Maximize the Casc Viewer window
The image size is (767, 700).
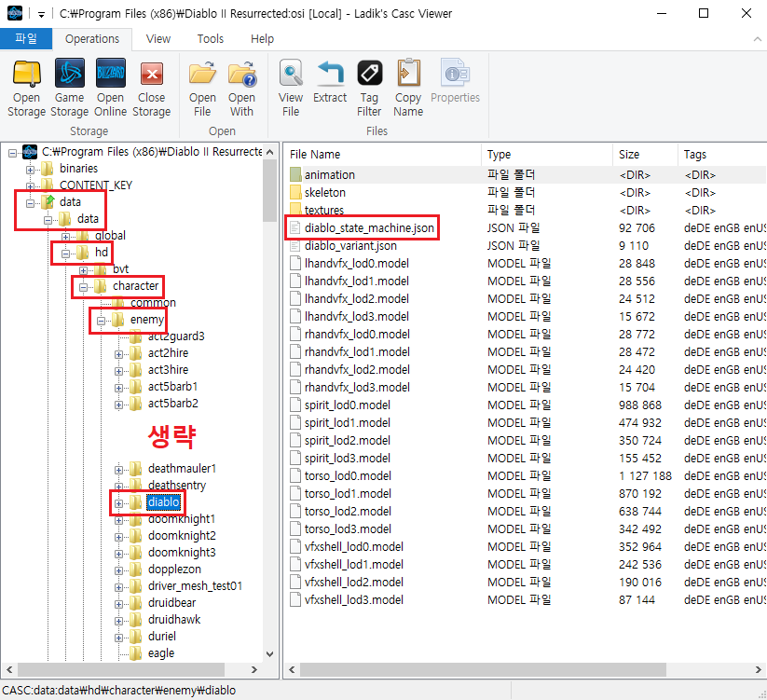click(x=704, y=13)
